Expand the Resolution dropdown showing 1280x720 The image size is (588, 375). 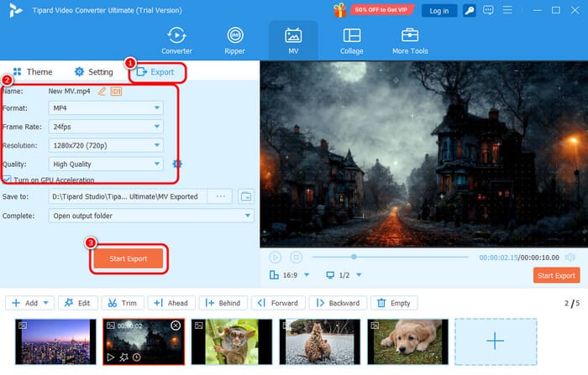point(105,145)
